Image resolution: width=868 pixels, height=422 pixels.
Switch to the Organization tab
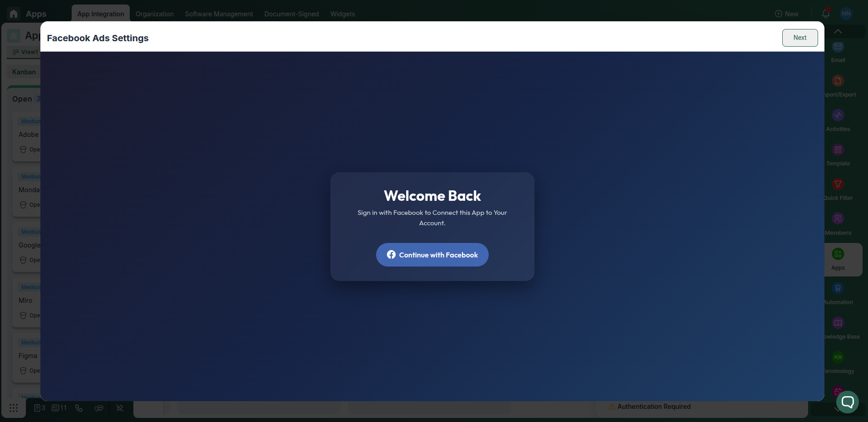154,14
